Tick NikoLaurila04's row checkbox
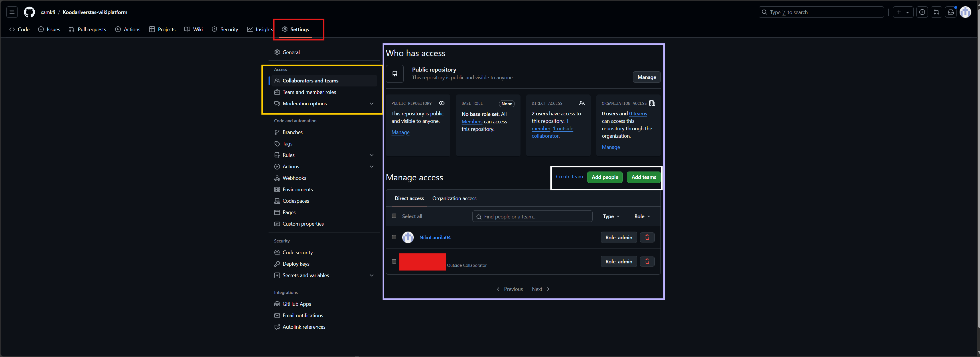This screenshot has height=357, width=980. [x=394, y=237]
